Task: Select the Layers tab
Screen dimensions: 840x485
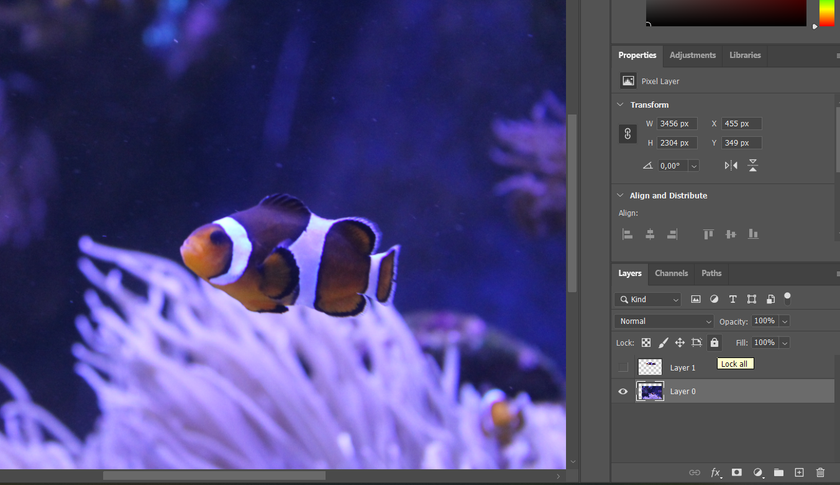Action: [x=629, y=273]
